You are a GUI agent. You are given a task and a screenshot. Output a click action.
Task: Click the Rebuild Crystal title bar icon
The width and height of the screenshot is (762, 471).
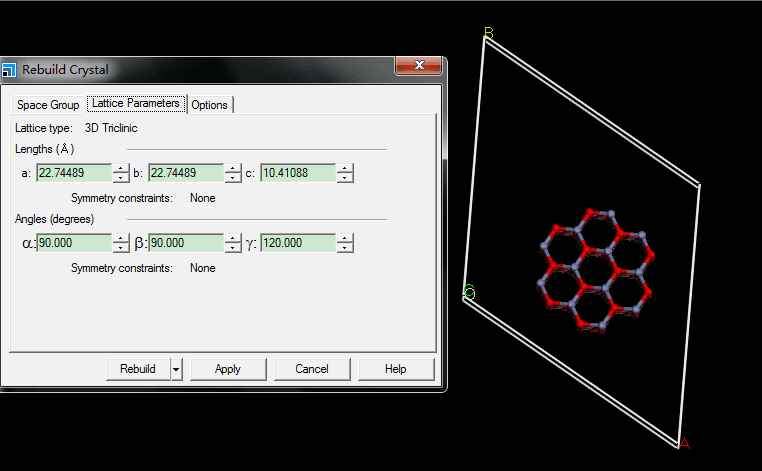(9, 70)
